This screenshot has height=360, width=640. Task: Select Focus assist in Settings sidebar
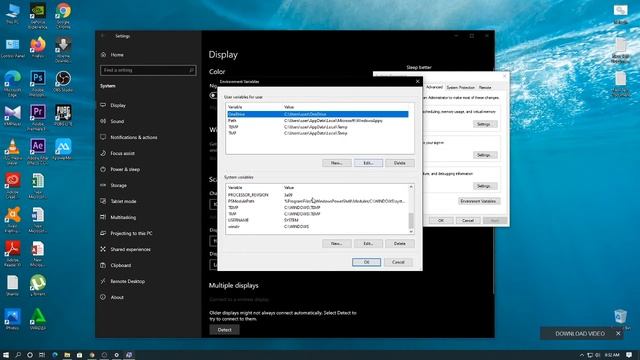click(122, 153)
